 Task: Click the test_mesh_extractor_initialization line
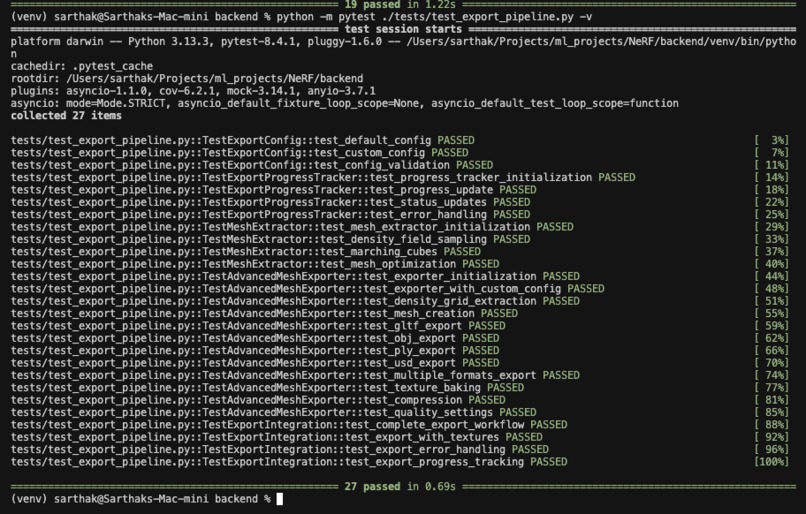click(x=292, y=227)
